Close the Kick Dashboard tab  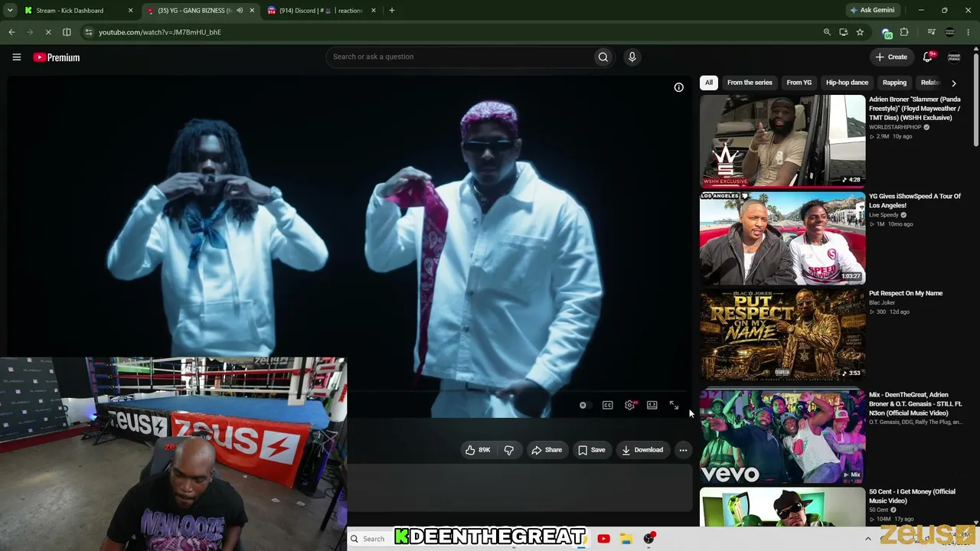130,11
